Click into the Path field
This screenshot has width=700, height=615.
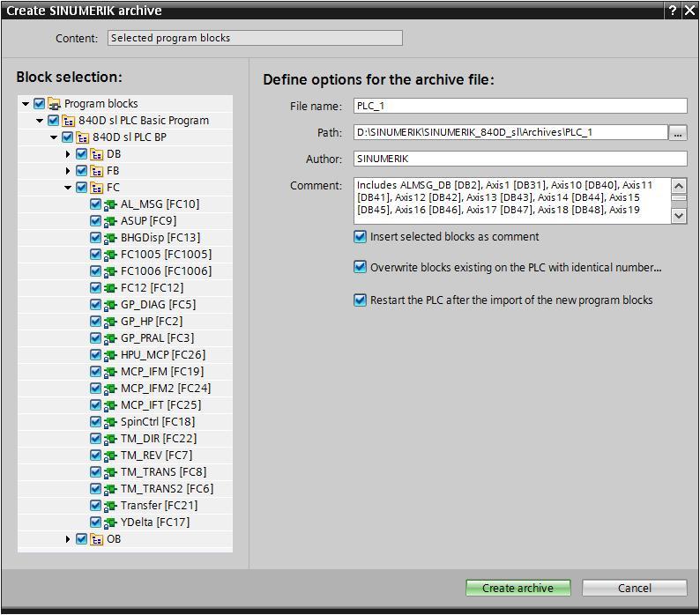click(x=510, y=132)
